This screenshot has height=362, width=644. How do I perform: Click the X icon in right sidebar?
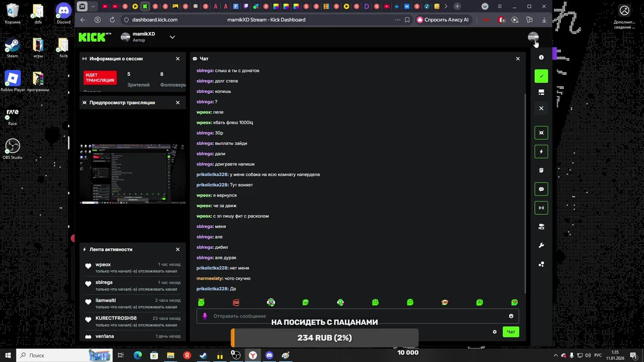coord(541,108)
